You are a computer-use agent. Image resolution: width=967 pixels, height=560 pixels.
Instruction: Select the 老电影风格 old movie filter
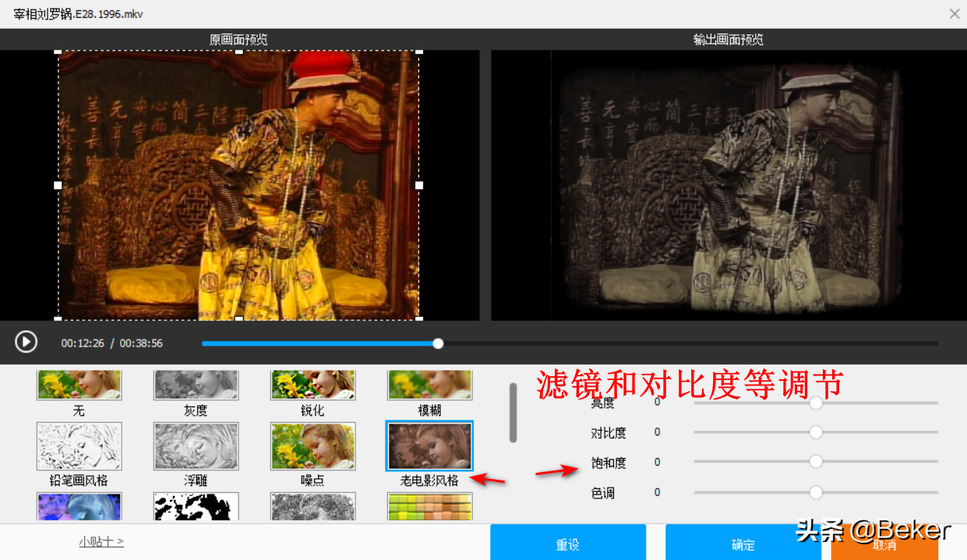[429, 446]
